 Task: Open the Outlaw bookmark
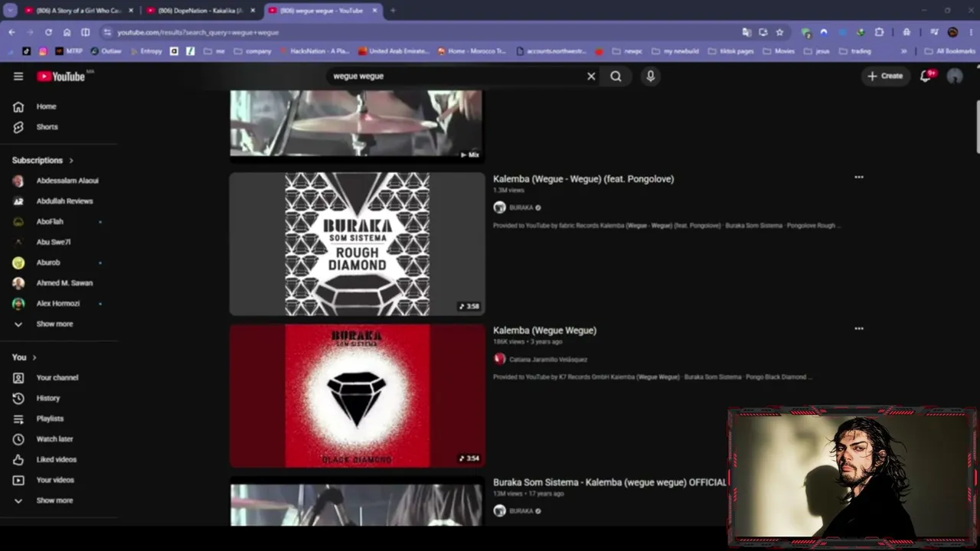(x=106, y=51)
